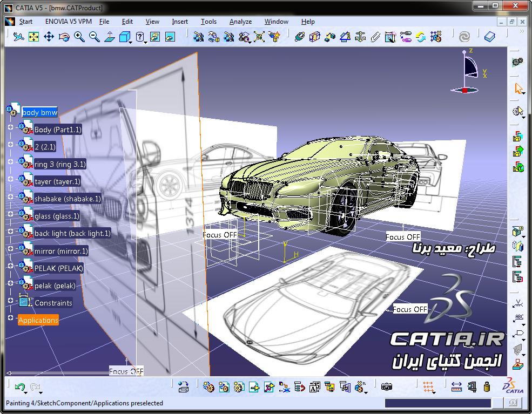Open the Tools menu
Image resolution: width=532 pixels, height=414 pixels.
pos(208,22)
